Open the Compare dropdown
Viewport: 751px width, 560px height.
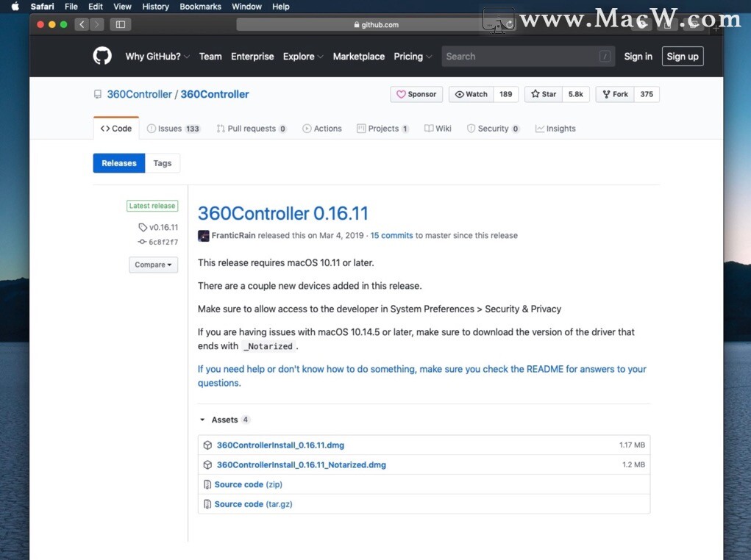[x=153, y=265]
